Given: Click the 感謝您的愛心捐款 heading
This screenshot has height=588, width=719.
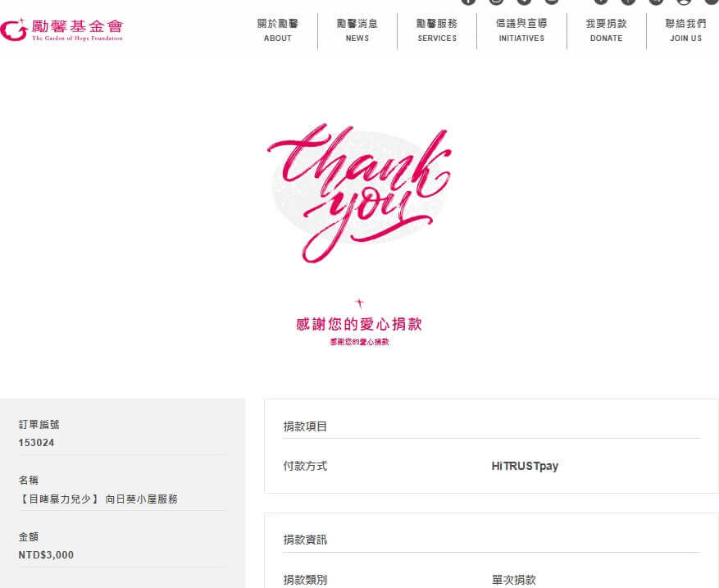Looking at the screenshot, I should coord(359,324).
